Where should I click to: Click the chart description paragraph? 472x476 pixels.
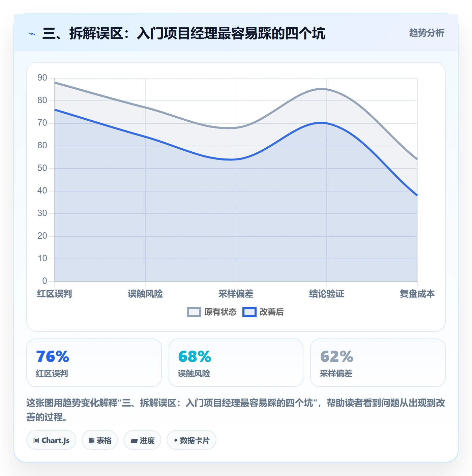(236, 410)
